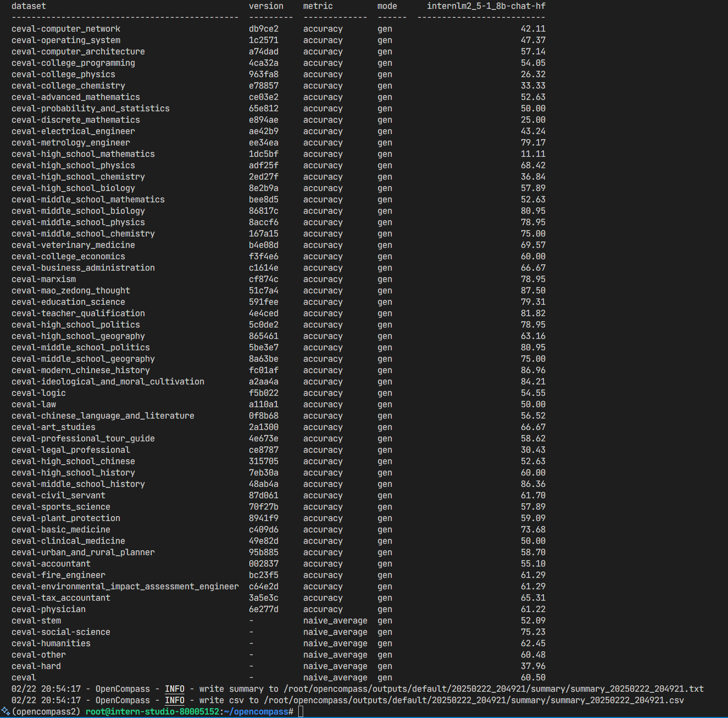Screen dimensions: 728x718
Task: Select score 73.68 for basic_medicine
Action: (x=533, y=529)
